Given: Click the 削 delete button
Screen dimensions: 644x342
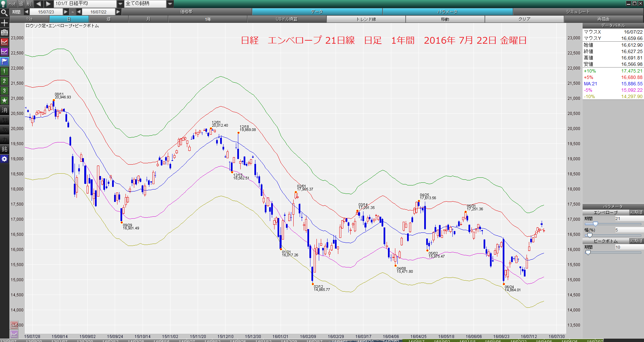Looking at the screenshot, I should (29, 4).
